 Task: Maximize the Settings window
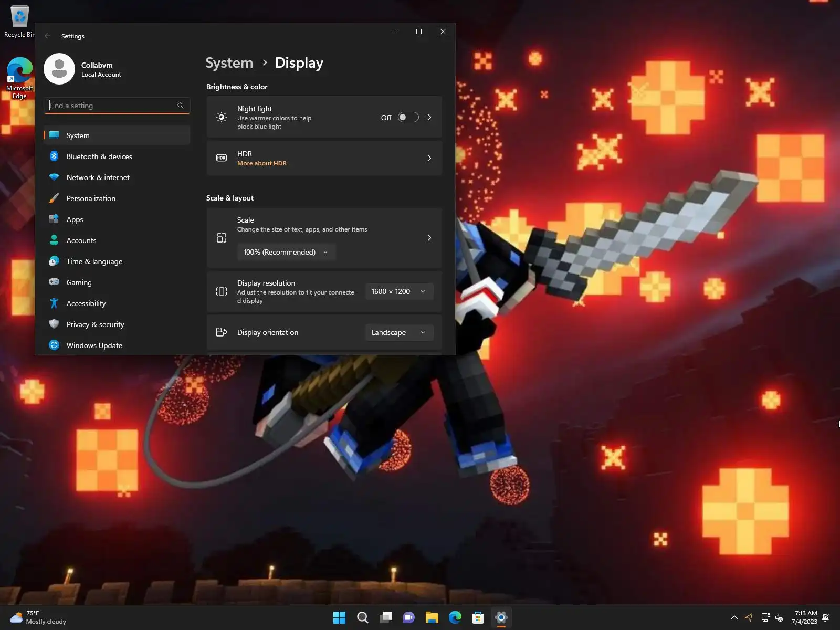point(419,31)
